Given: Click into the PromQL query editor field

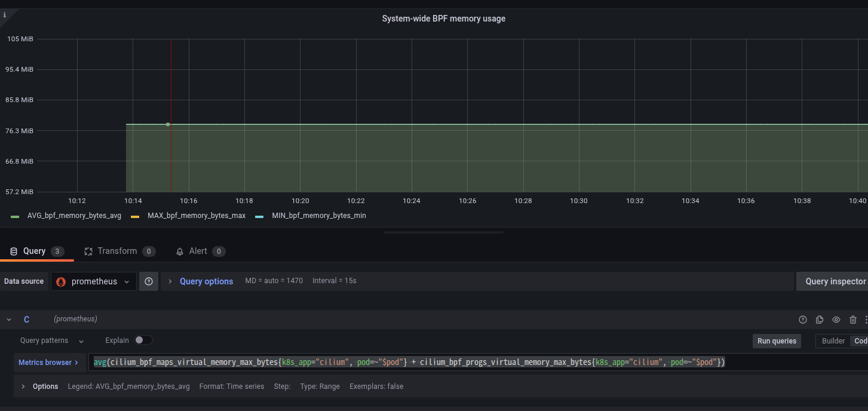Looking at the screenshot, I should (478, 363).
